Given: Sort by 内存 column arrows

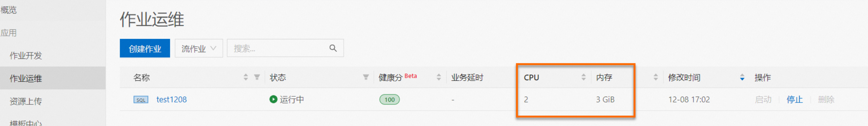Looking at the screenshot, I should click(x=656, y=77).
